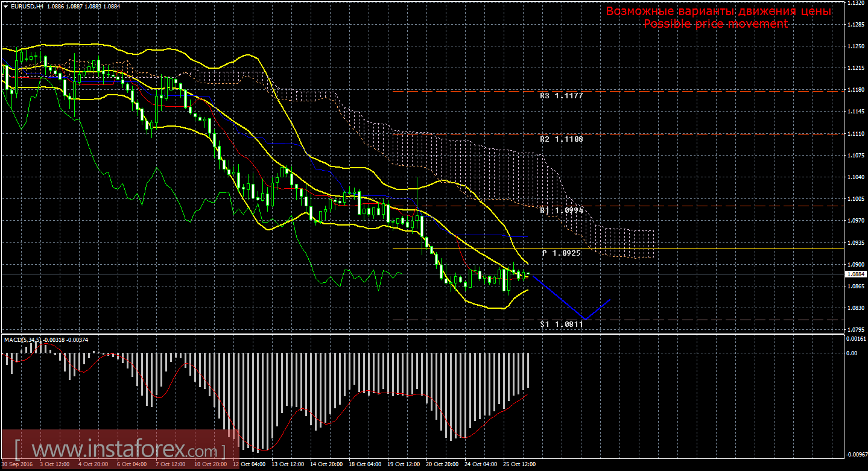Select the 30 Sep 2016 date label
The width and height of the screenshot is (868, 471).
[x=16, y=465]
